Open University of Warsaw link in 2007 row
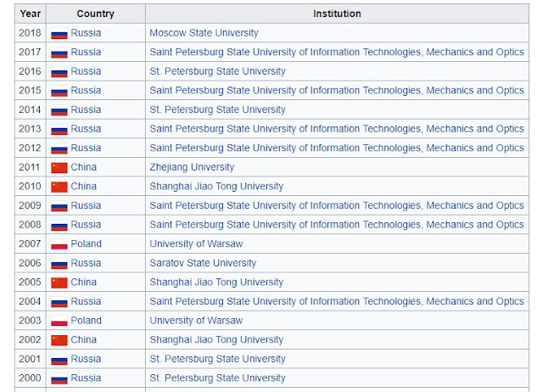 (x=196, y=244)
